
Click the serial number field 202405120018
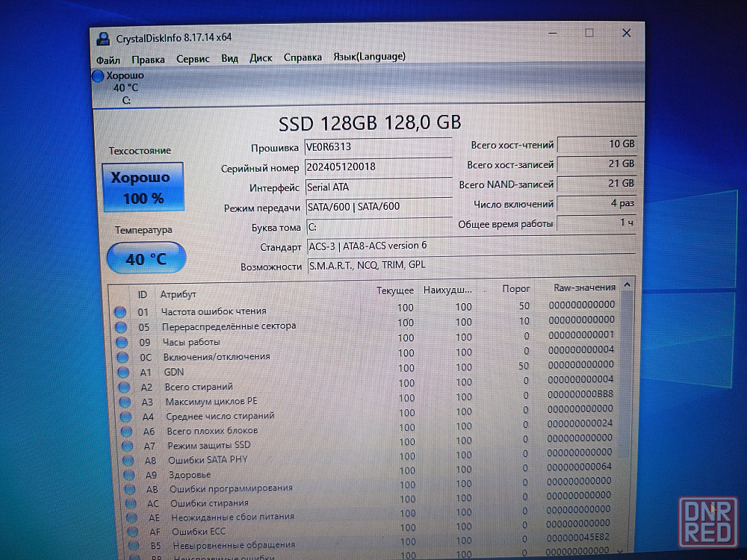tap(378, 167)
